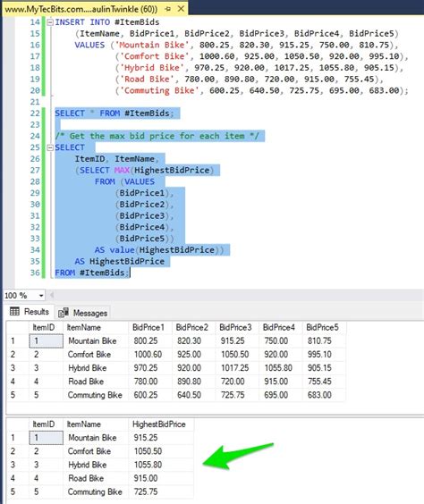The width and height of the screenshot is (424, 504).
Task: Pin the query tab with pushpin icon
Action: (167, 9)
